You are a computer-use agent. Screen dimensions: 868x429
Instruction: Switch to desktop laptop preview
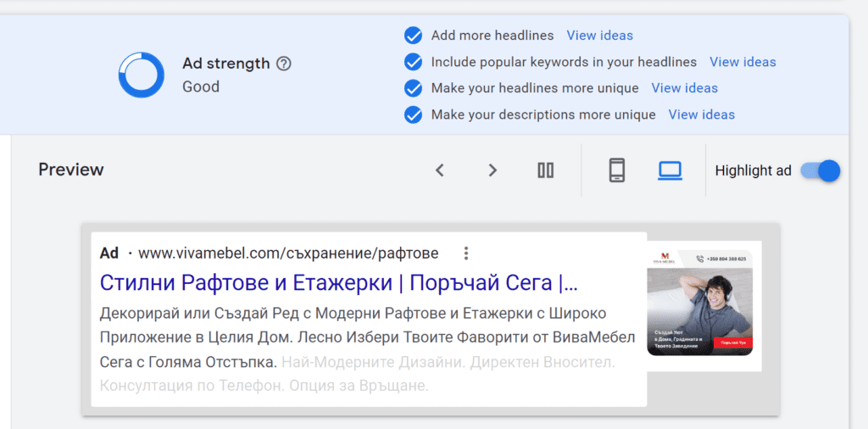click(x=670, y=170)
